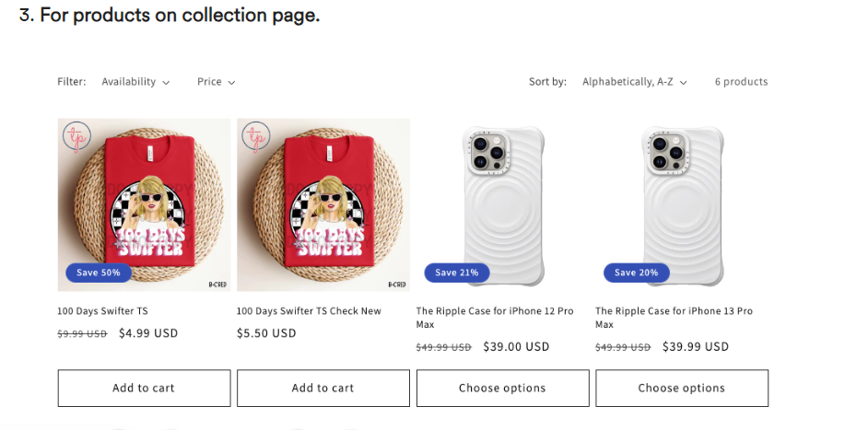Expand the Price filter dropdown

point(216,82)
